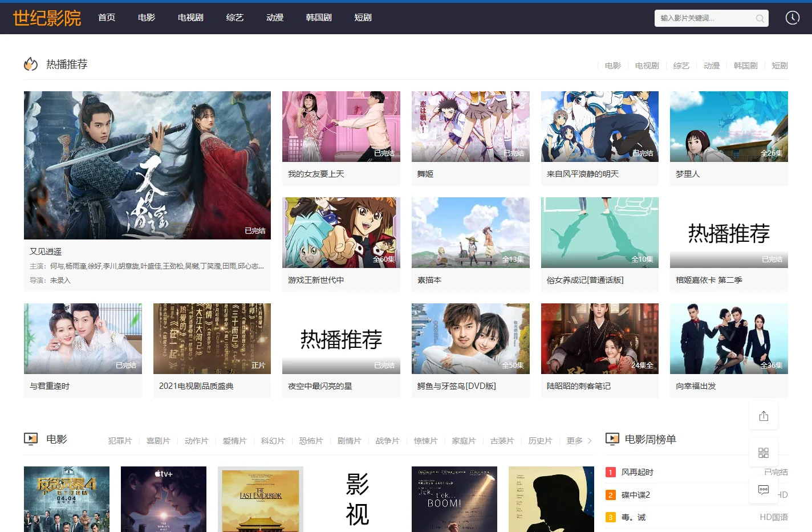Filter hot picks by 综艺 tab
Viewport: 812px width, 532px height.
[x=681, y=66]
